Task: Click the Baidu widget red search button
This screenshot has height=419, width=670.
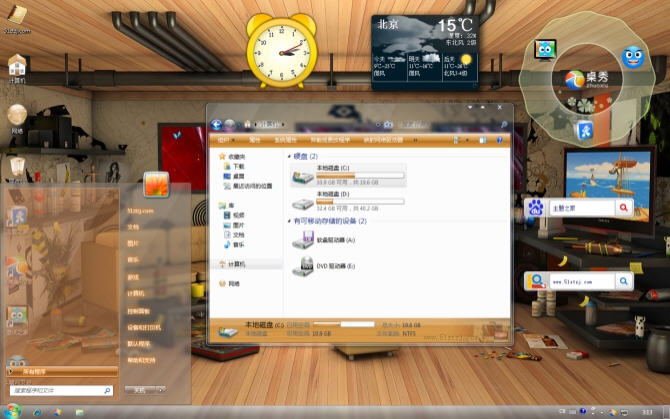Action: (624, 208)
